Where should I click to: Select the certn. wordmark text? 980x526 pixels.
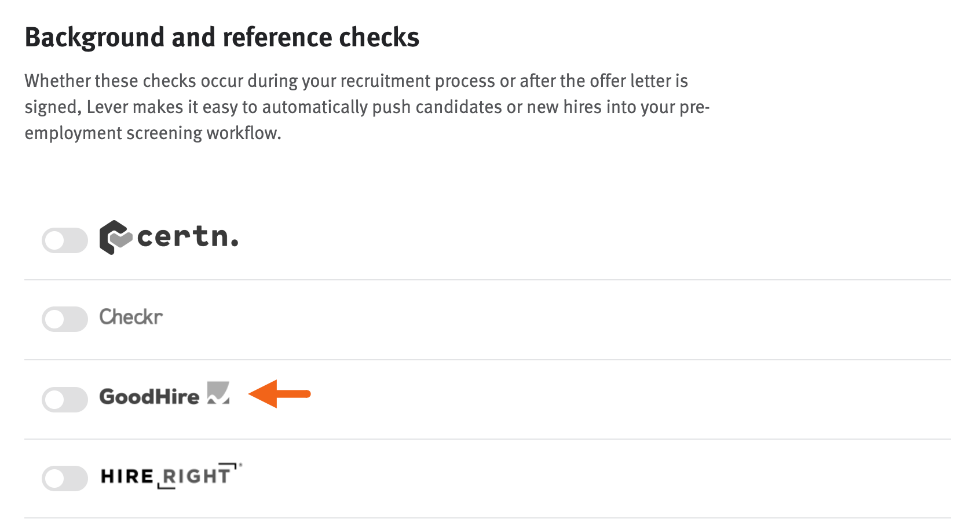click(188, 236)
